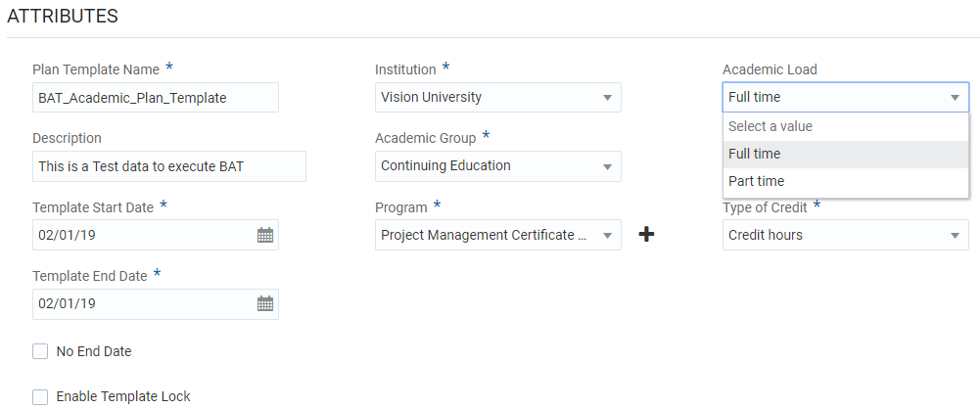The height and width of the screenshot is (409, 980).
Task: Check the No End Date checkbox
Action: pos(40,351)
